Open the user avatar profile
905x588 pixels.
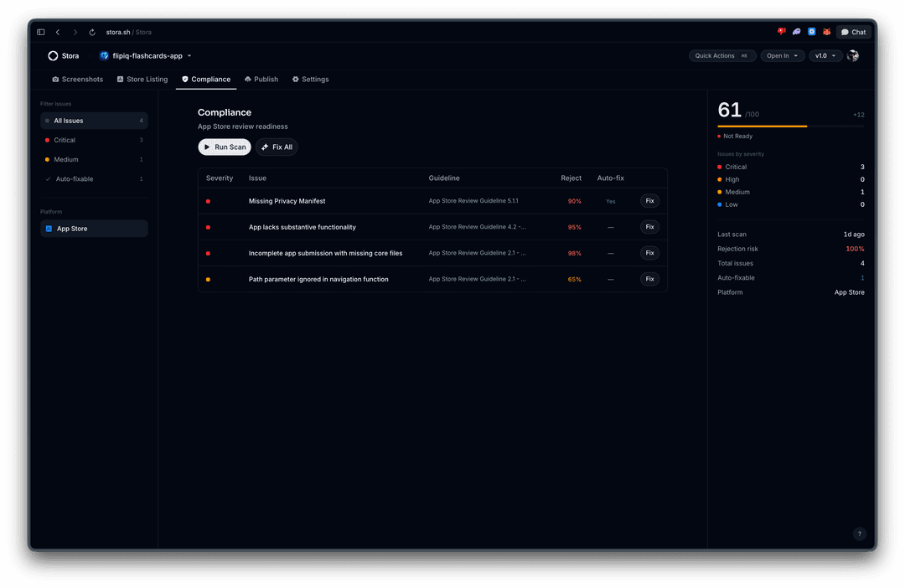click(852, 56)
